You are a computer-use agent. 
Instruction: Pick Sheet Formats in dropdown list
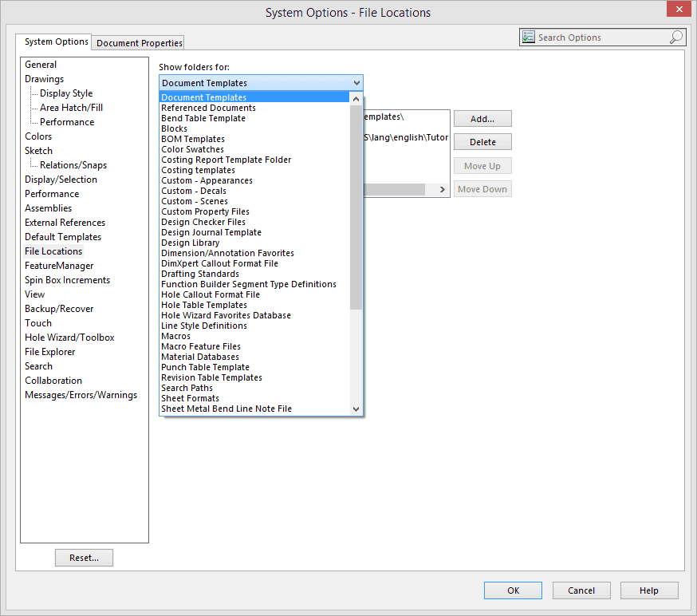190,398
